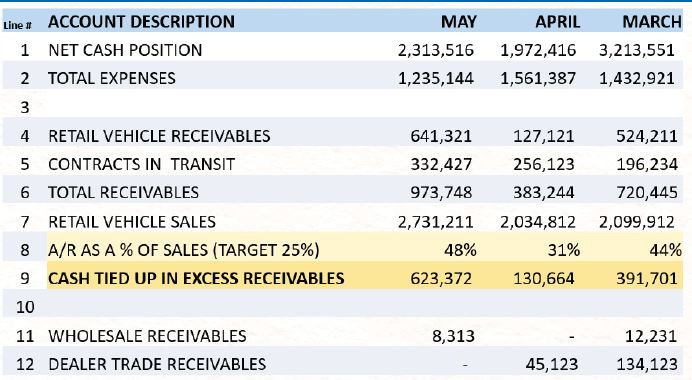
Task: Select the NET CASH POSITION row label
Action: pyautogui.click(x=125, y=50)
